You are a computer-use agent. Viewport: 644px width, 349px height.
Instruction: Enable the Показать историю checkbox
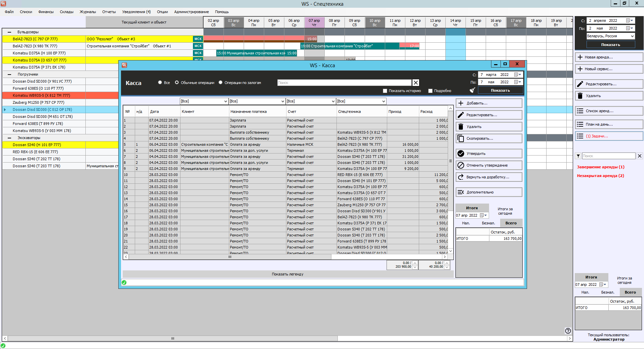385,91
